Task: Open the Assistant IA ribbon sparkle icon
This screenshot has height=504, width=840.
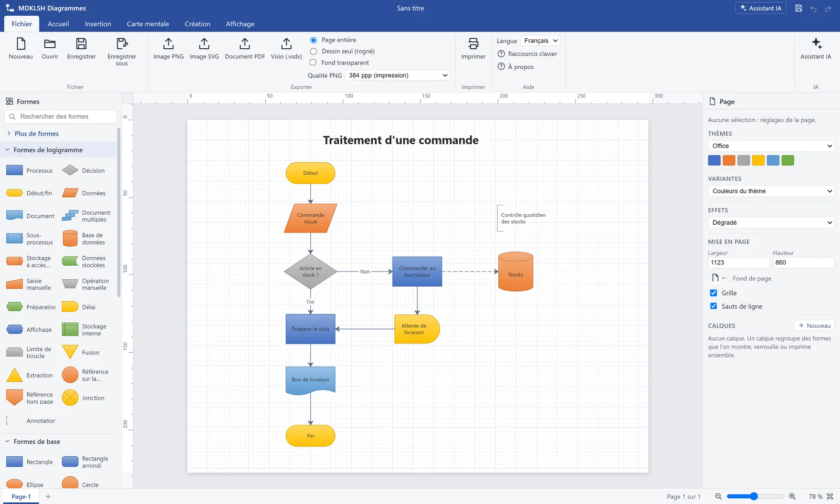Action: tap(816, 44)
